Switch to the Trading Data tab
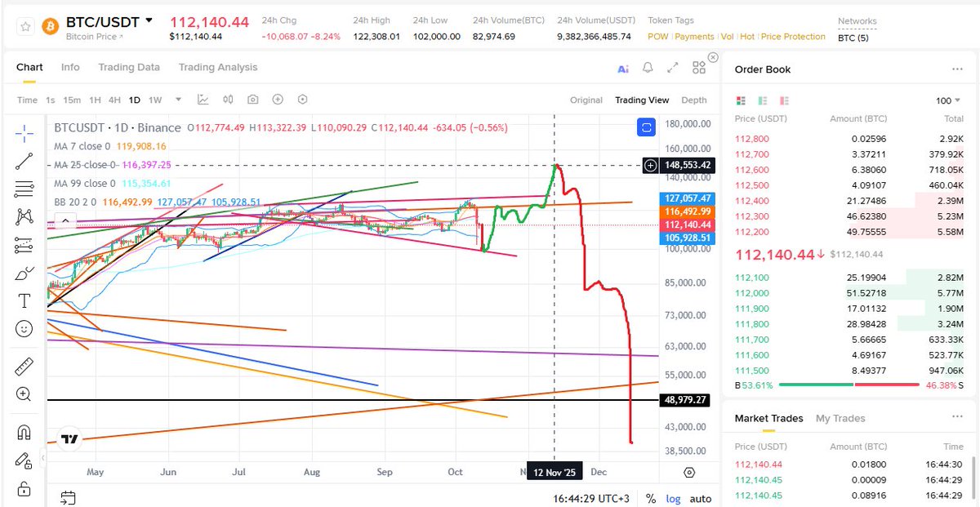Image resolution: width=980 pixels, height=507 pixels. tap(128, 67)
